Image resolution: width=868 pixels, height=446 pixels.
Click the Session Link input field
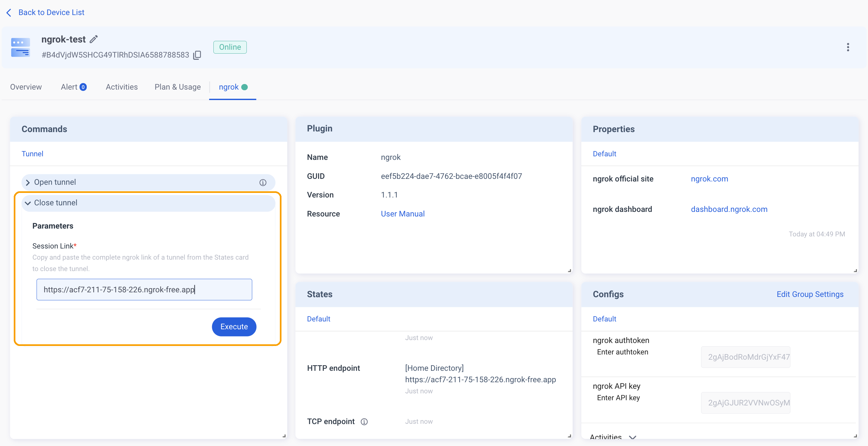[x=144, y=289]
